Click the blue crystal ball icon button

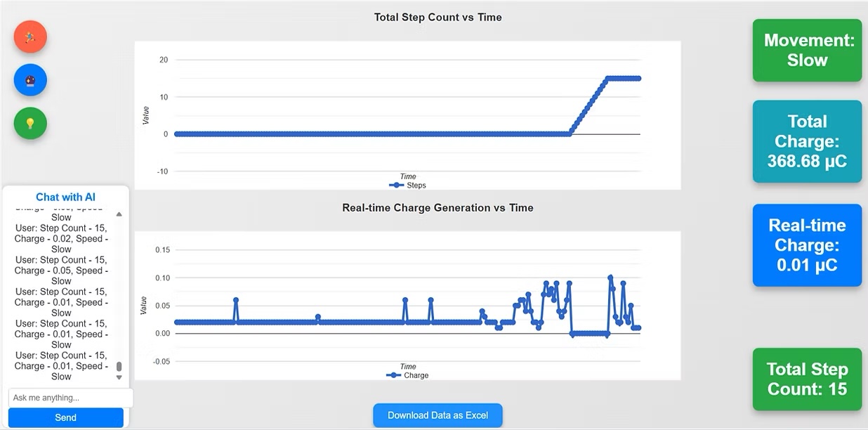click(x=30, y=80)
